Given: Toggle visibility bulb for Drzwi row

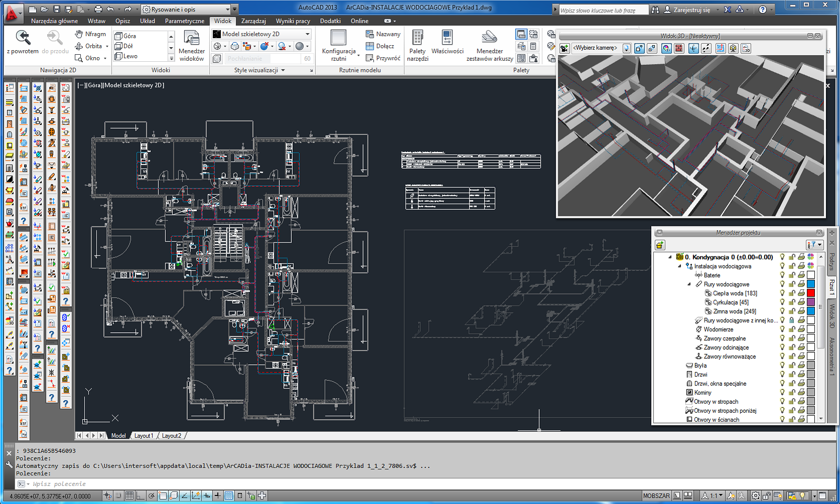Looking at the screenshot, I should 782,374.
